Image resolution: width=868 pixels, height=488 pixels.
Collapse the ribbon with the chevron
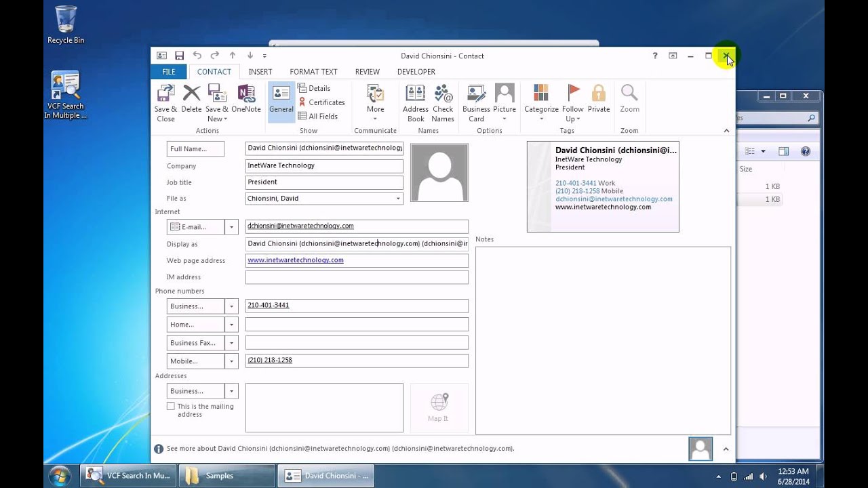(726, 131)
